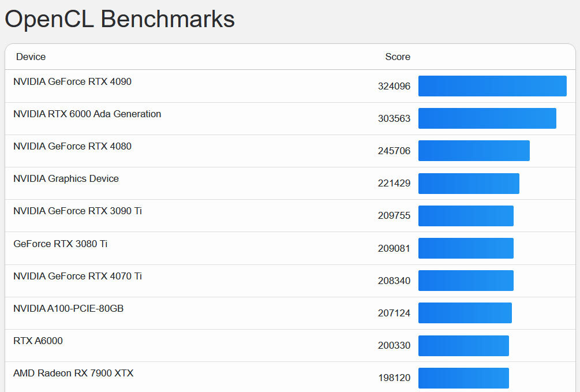The image size is (580, 392).
Task: Open the NVIDIA RTX 6000 Ada Generation entry
Action: (87, 114)
